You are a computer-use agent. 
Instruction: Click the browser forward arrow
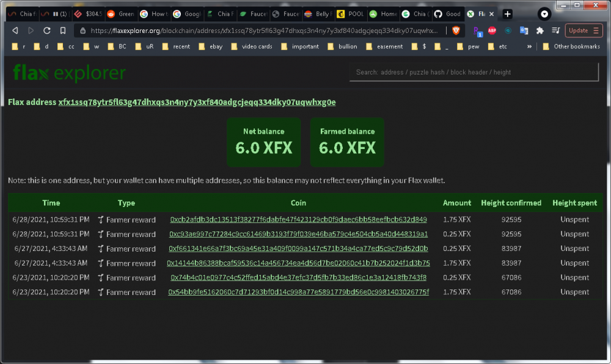31,31
